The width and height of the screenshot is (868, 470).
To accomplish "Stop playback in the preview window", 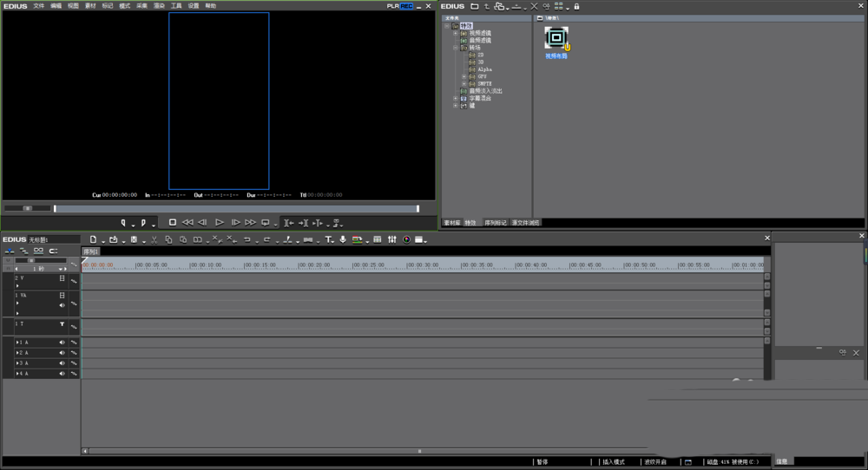I will (x=173, y=222).
